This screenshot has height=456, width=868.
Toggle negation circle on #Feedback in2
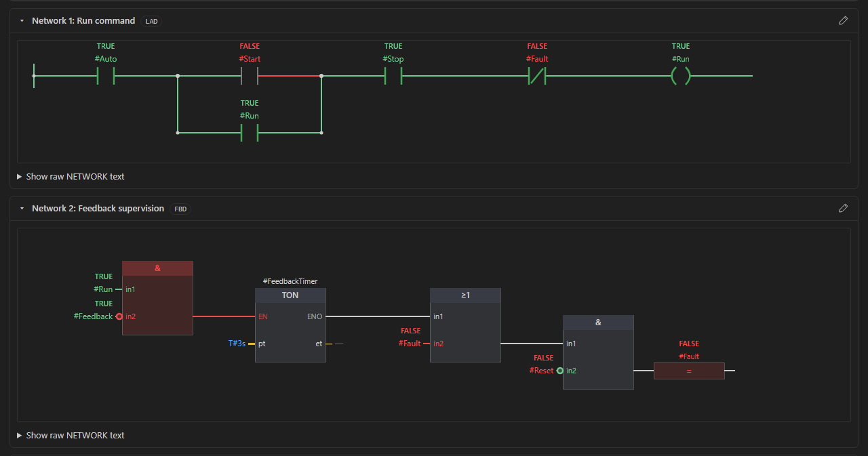(119, 316)
